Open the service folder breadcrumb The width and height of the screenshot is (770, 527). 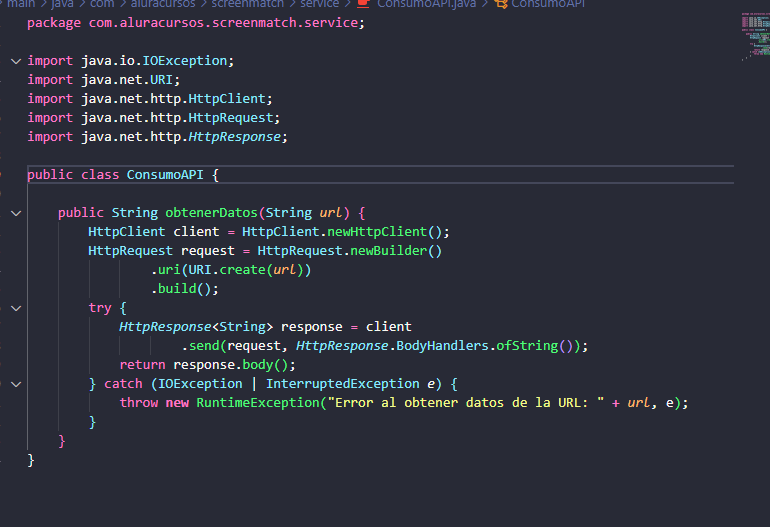click(319, 4)
